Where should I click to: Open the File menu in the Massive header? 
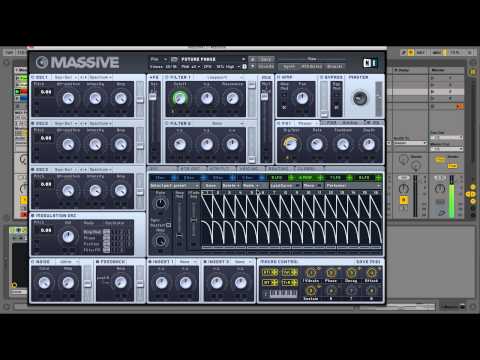[x=158, y=59]
